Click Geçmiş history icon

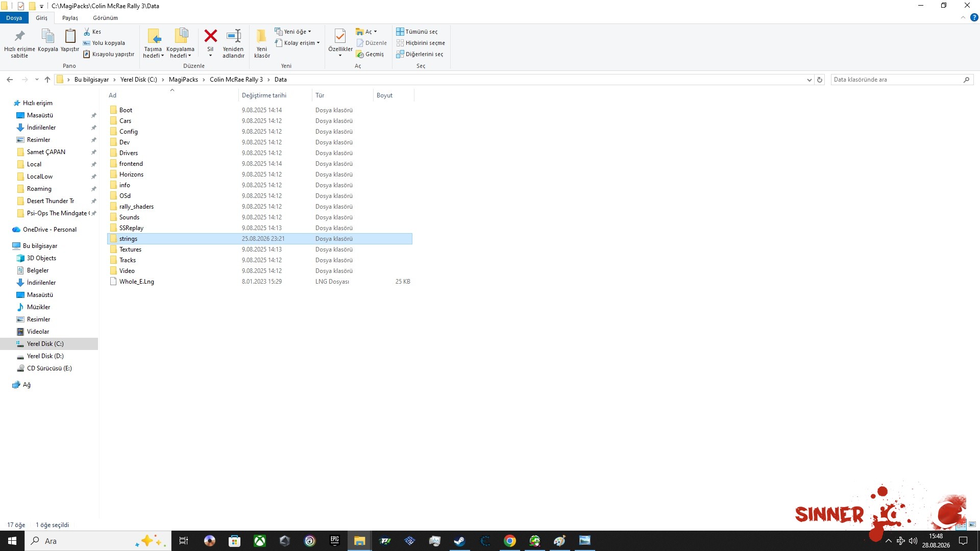click(370, 54)
